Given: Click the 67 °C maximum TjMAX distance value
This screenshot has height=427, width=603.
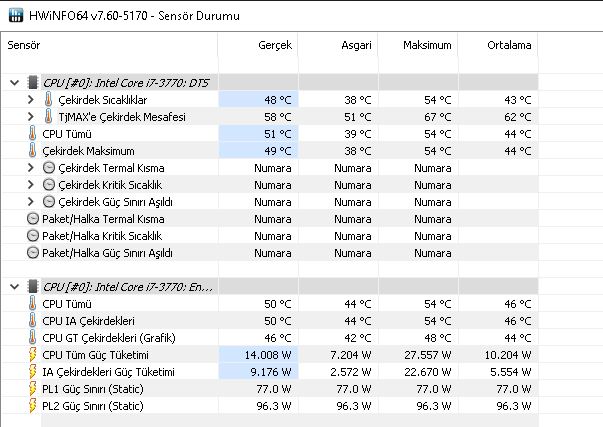Looking at the screenshot, I should tap(438, 117).
